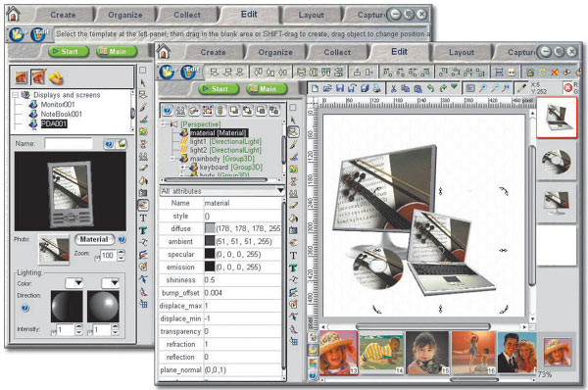Click the hand template icon in the back window
This screenshot has width=588, height=390.
pyautogui.click(x=56, y=77)
